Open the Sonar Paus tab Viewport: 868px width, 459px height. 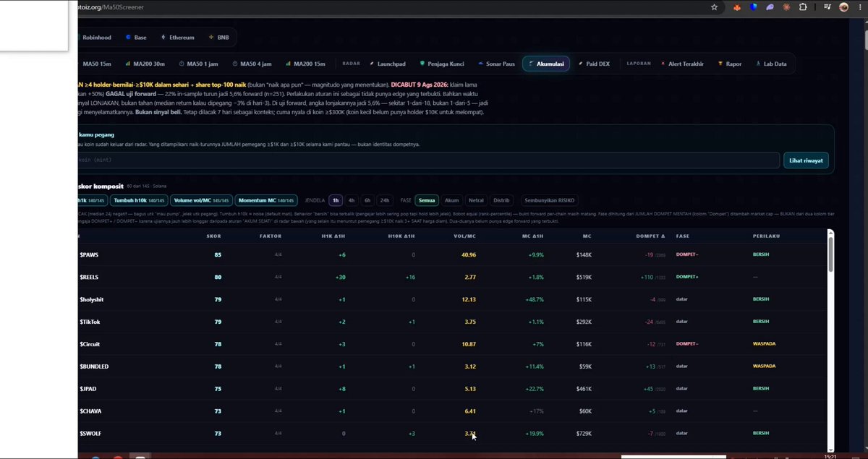(x=496, y=64)
